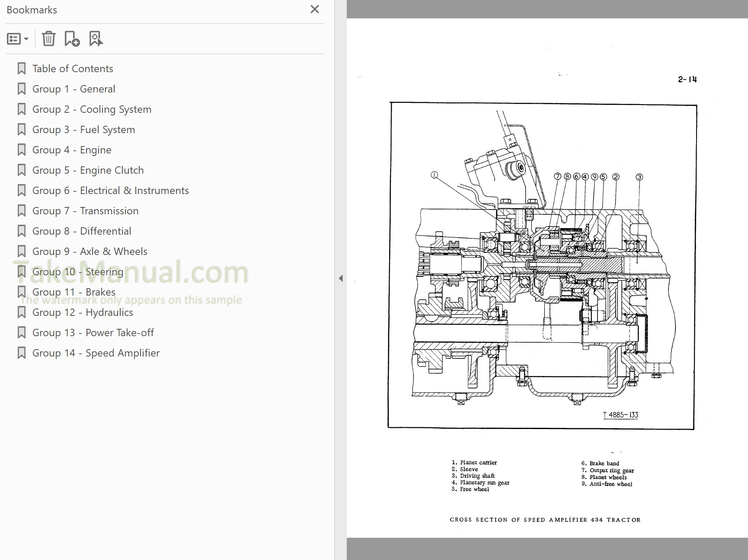This screenshot has width=748, height=560.
Task: Open the bookmark options menu
Action: point(13,38)
